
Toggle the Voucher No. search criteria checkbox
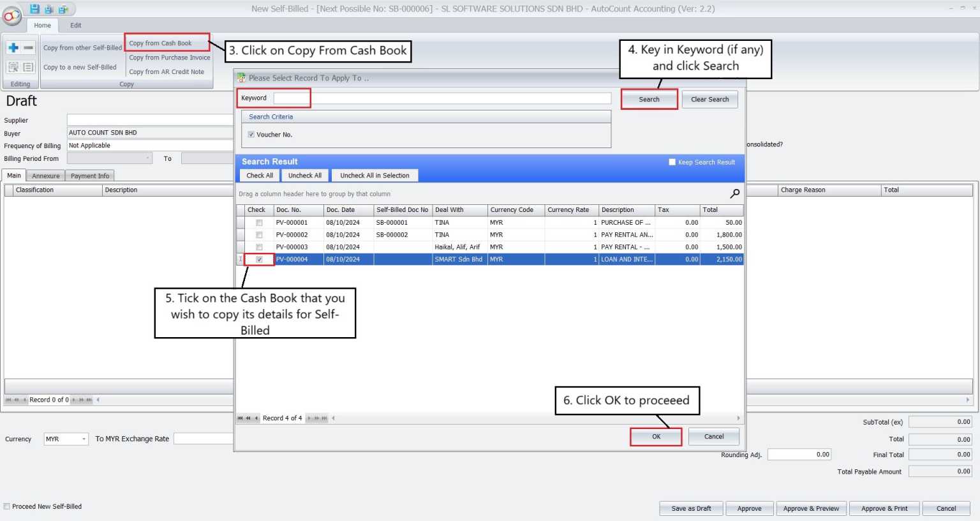coord(251,135)
